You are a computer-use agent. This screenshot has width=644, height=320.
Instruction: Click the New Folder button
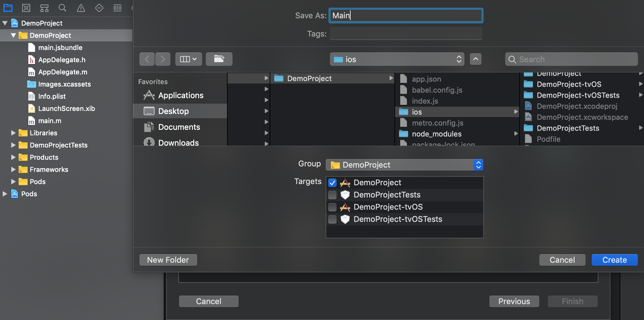coord(168,260)
